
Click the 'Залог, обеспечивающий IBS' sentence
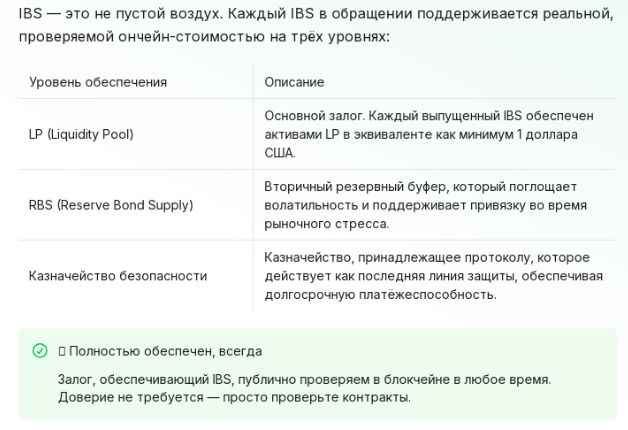click(x=304, y=379)
